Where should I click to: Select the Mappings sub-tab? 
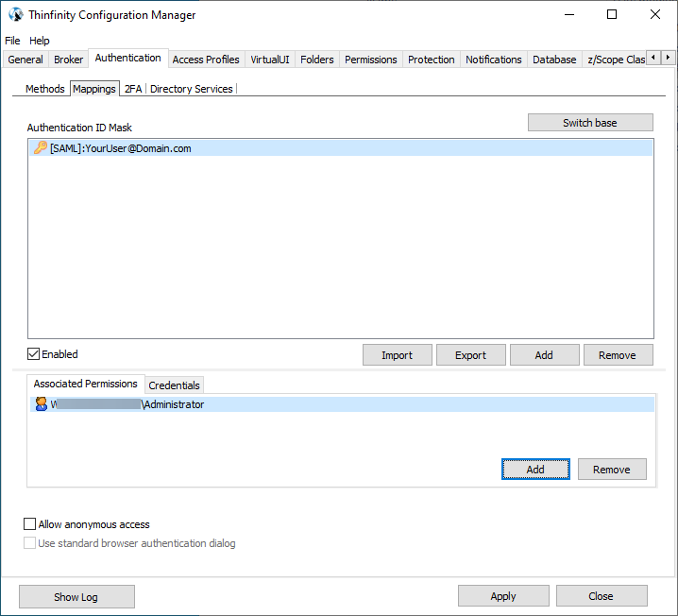coord(94,89)
